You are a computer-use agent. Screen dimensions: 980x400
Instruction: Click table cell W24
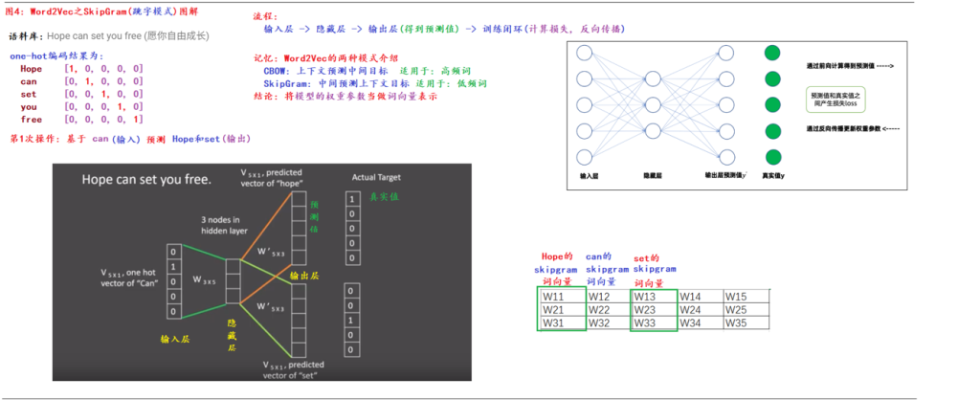[x=701, y=309]
